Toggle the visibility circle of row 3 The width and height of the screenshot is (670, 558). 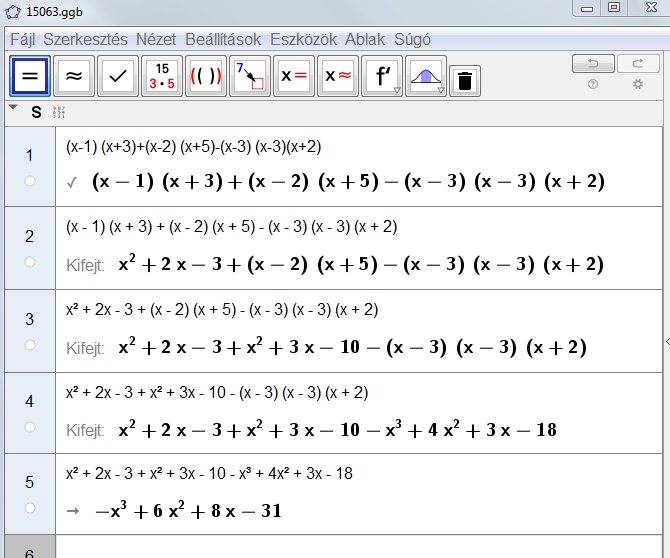coord(30,345)
